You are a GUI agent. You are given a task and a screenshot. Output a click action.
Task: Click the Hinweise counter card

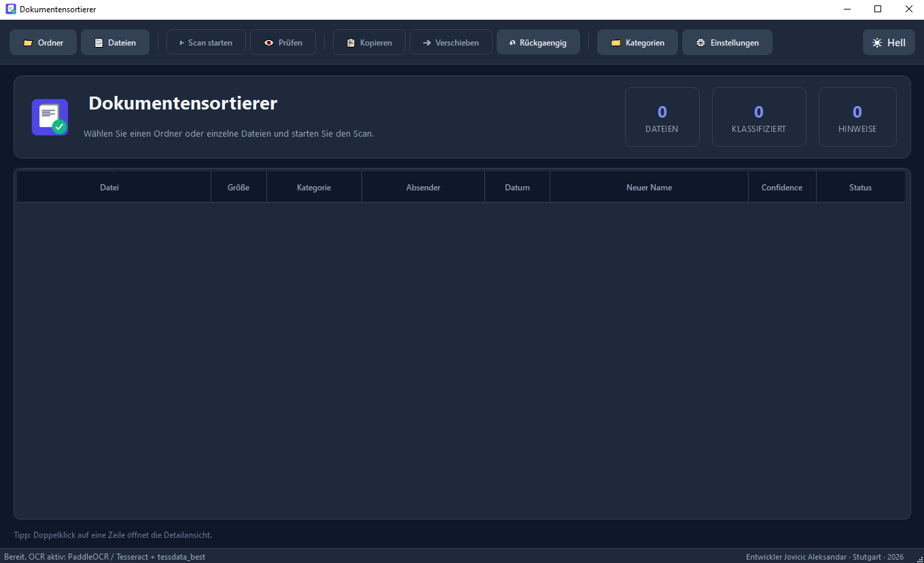pos(857,117)
